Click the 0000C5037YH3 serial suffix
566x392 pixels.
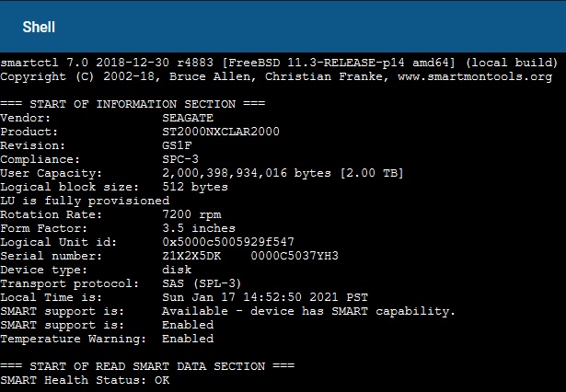(x=295, y=256)
